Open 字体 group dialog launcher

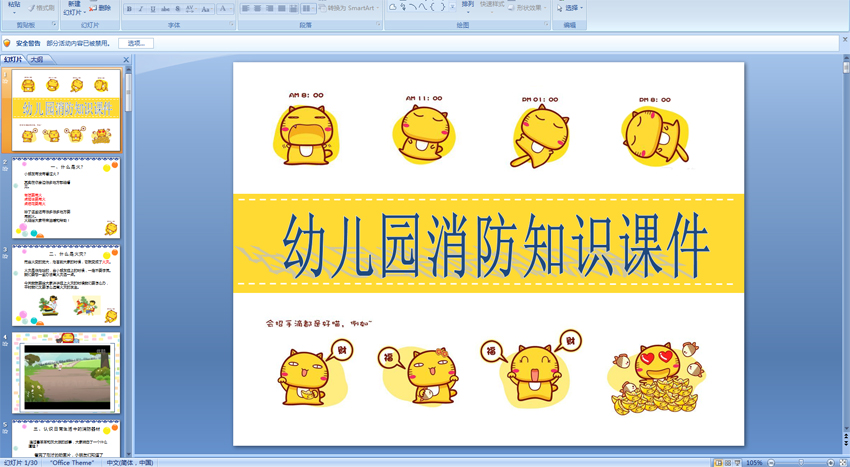pos(231,24)
